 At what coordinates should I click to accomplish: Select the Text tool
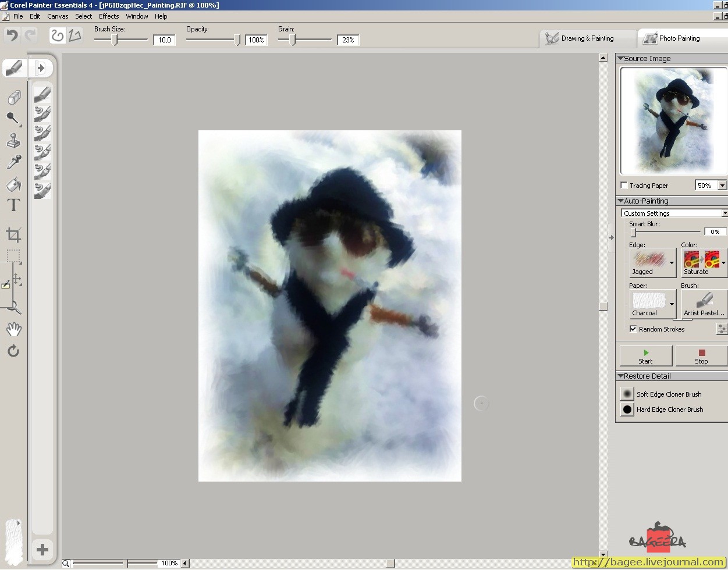[x=13, y=205]
